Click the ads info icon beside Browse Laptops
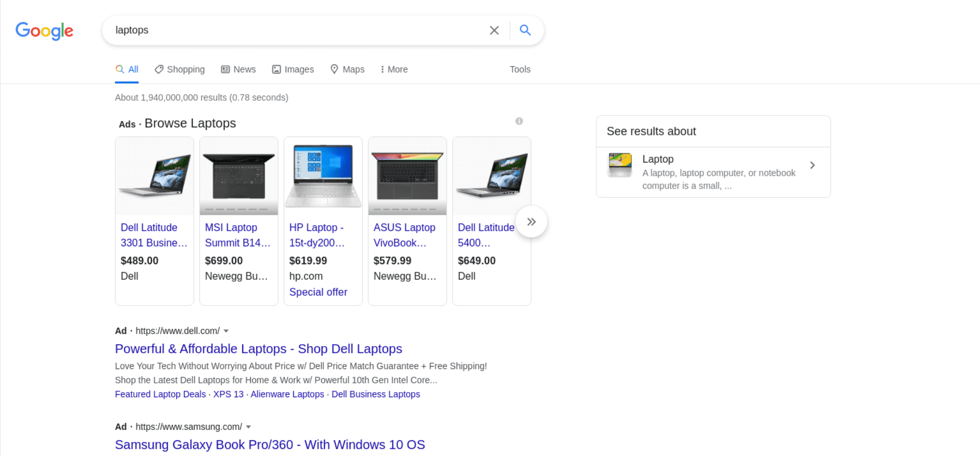This screenshot has width=980, height=456. (x=519, y=121)
